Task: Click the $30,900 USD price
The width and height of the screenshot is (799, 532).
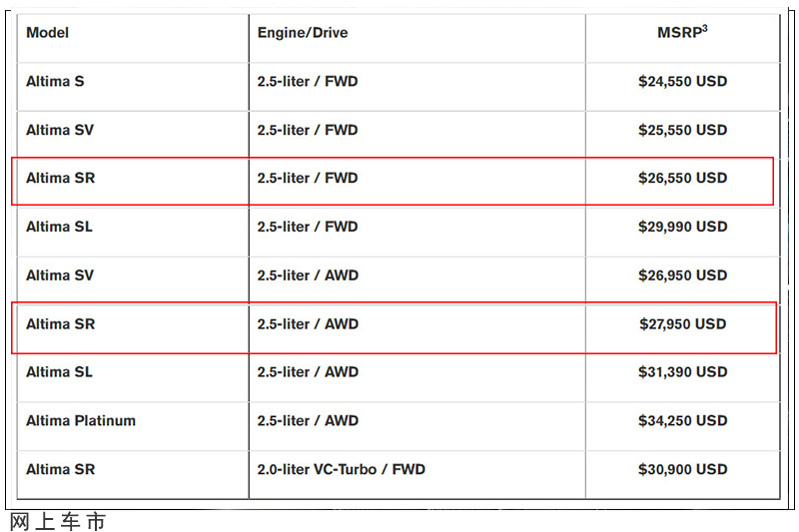Action: [x=683, y=469]
